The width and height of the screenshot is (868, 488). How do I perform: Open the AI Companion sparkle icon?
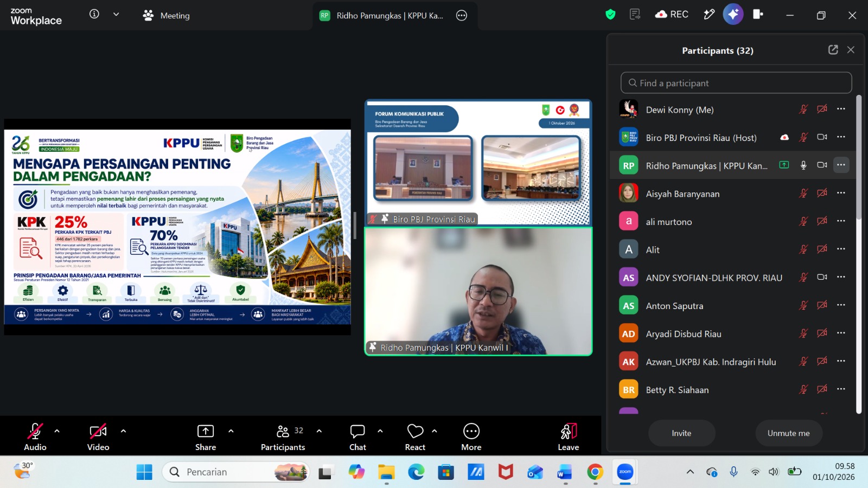[x=733, y=15]
